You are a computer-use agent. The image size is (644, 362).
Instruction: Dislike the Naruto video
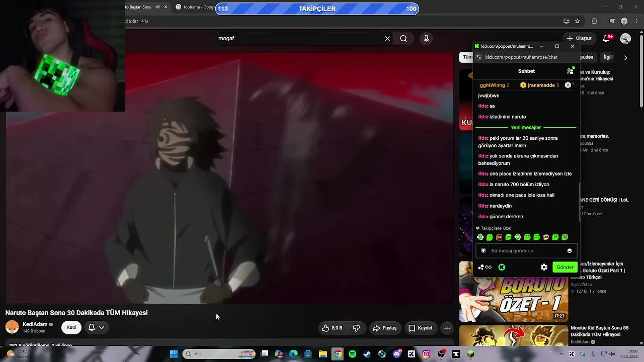[356, 328]
